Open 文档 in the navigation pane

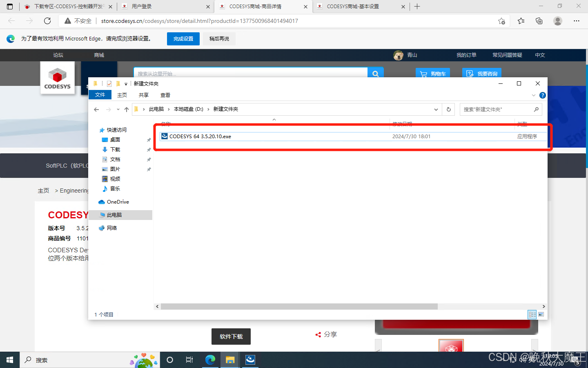[115, 159]
